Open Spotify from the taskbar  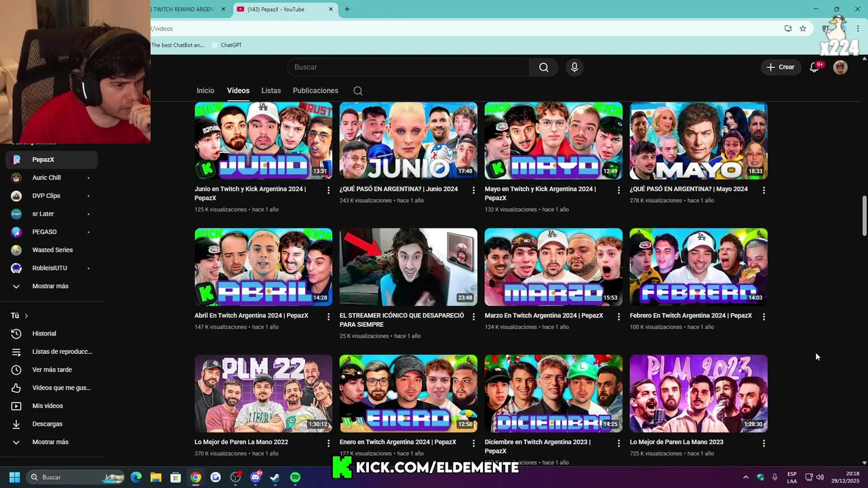tap(295, 477)
